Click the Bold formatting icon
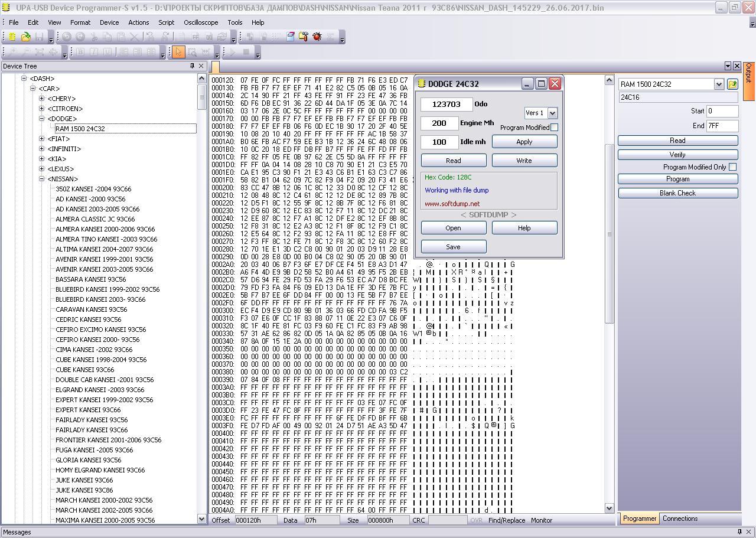 tap(80, 53)
